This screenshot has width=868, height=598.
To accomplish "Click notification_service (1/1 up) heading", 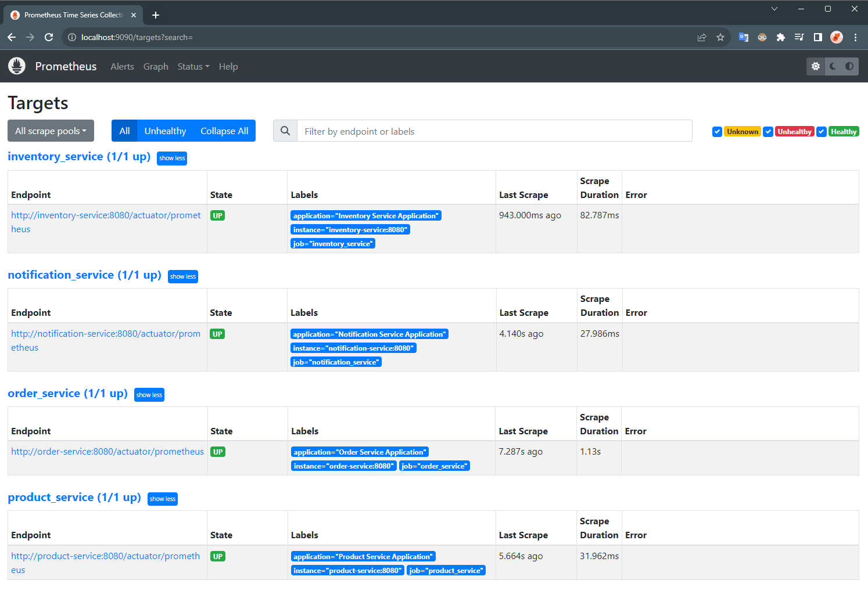I will (x=84, y=275).
